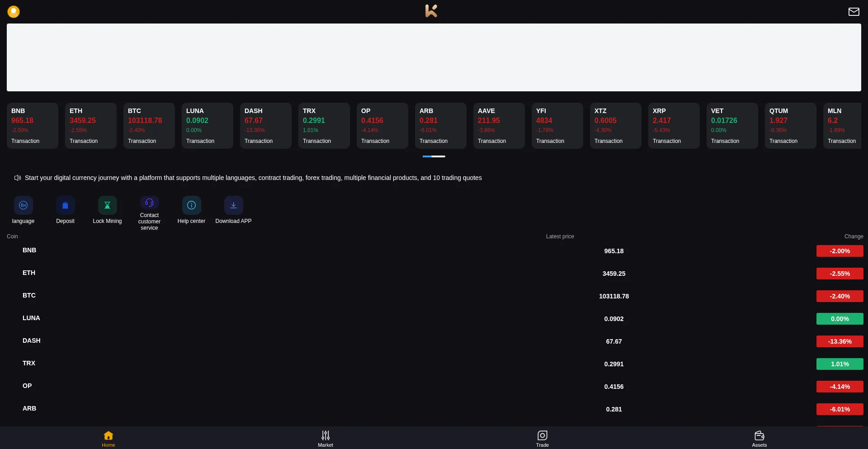Screen dimensions: 868x449
Task: Open the Assets wallet tab
Action: click(759, 438)
